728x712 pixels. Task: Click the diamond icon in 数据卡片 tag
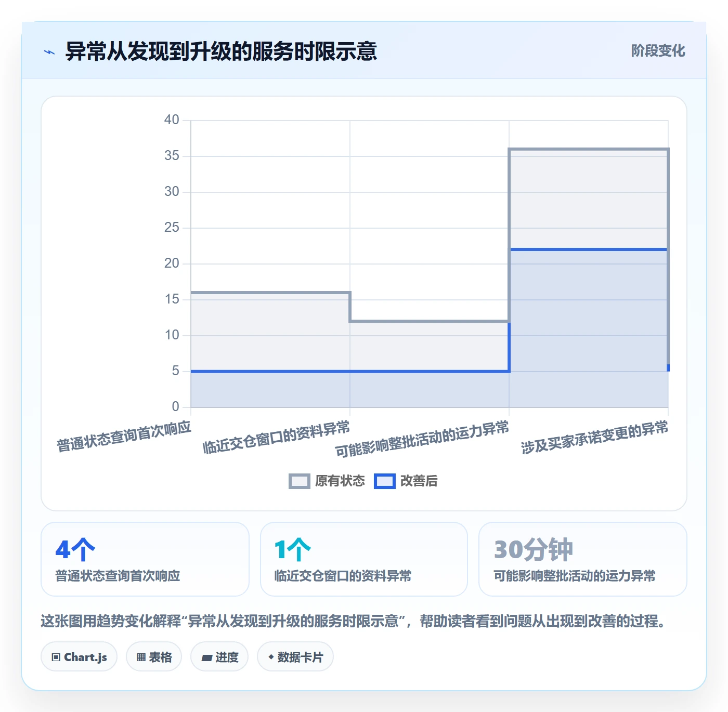[x=271, y=657]
